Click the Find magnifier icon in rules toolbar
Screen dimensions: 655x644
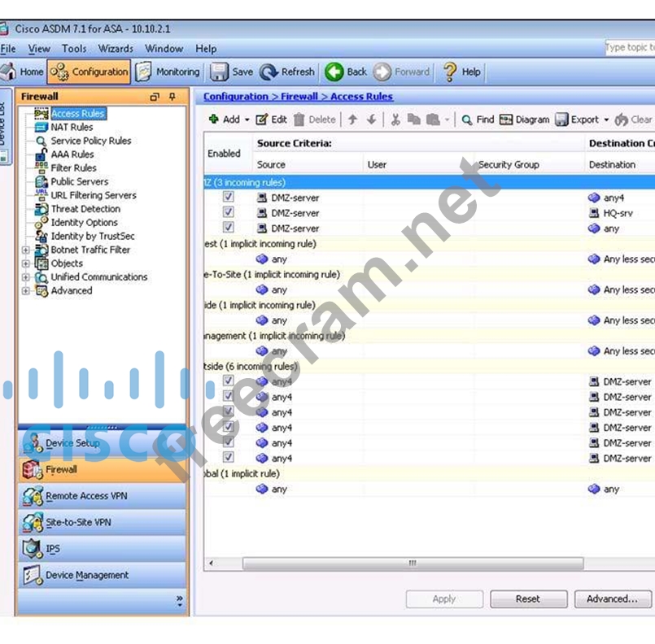pyautogui.click(x=467, y=120)
